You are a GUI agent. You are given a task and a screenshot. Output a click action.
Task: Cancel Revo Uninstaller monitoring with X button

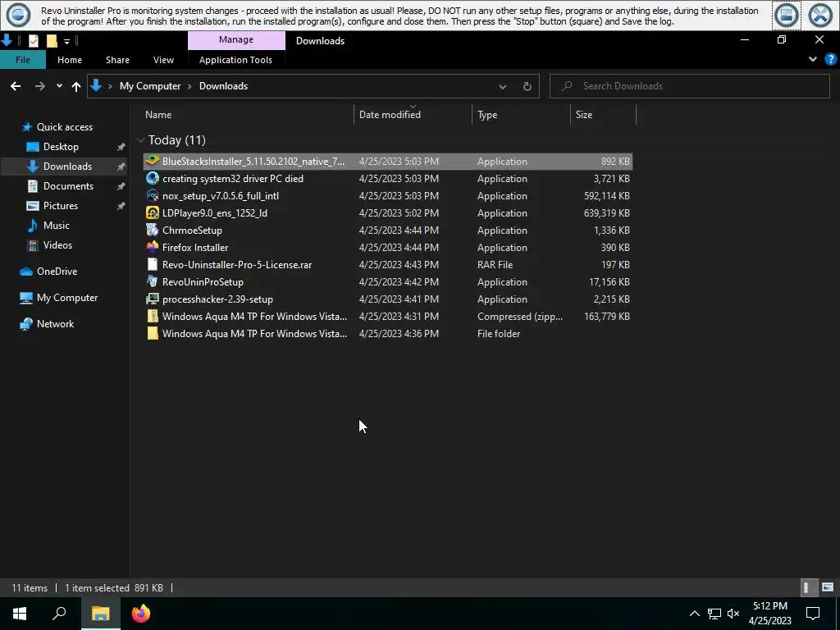click(x=820, y=15)
